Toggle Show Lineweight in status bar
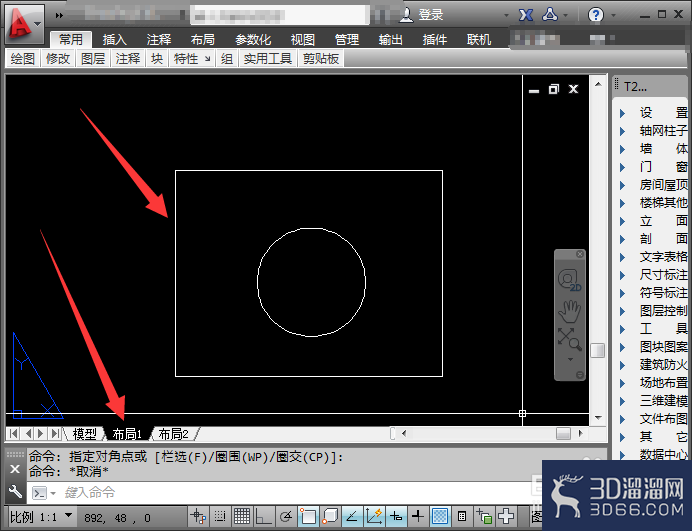Screen dimensions: 692x531 coord(417,516)
